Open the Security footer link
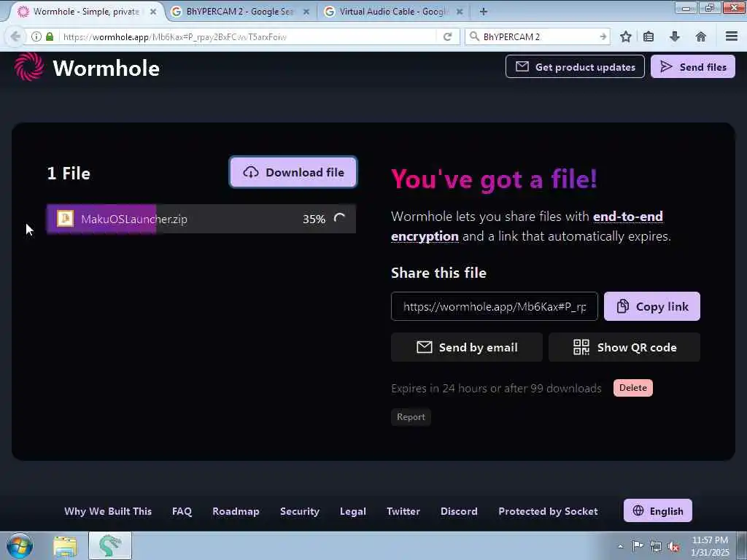The width and height of the screenshot is (747, 560). click(x=300, y=511)
